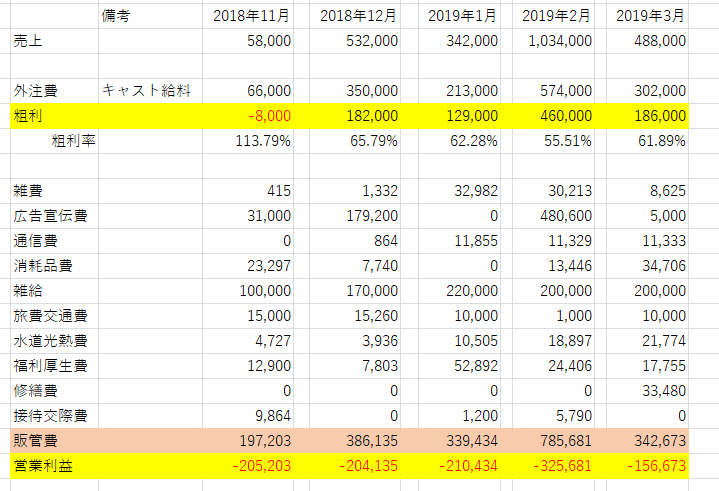Select the red -8,000 gross profit cell
The image size is (719, 491).
pos(267,116)
